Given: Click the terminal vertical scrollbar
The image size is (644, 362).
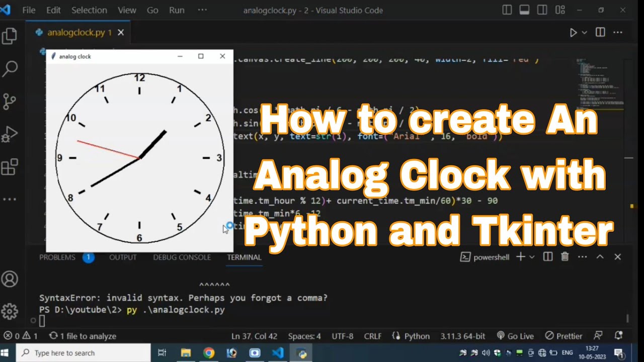Looking at the screenshot, I should 627,318.
